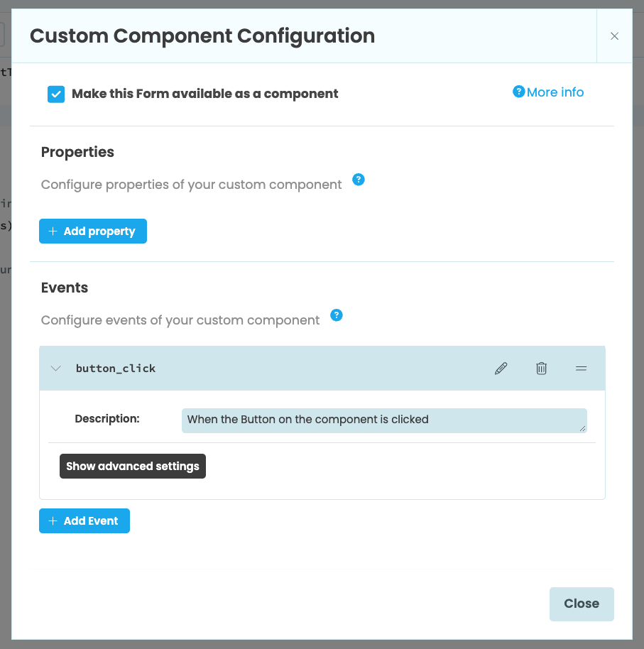The width and height of the screenshot is (644, 649).
Task: Click the plus icon on Add property
Action: tap(53, 231)
